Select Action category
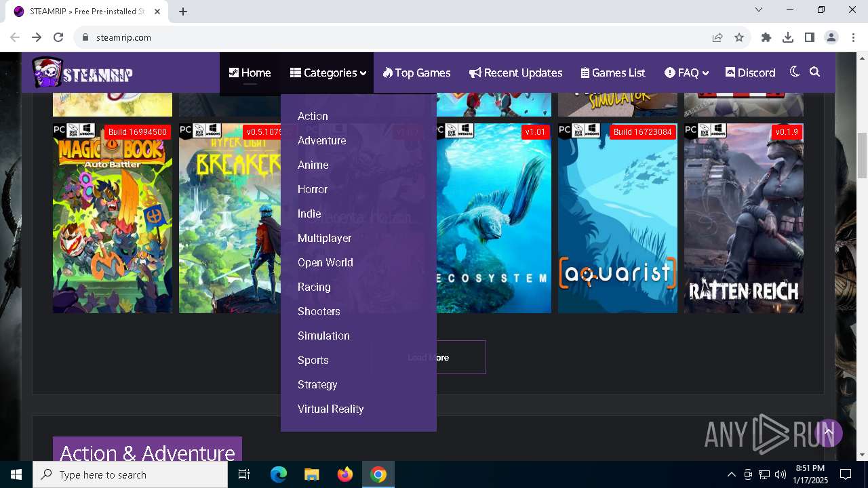 [x=313, y=116]
